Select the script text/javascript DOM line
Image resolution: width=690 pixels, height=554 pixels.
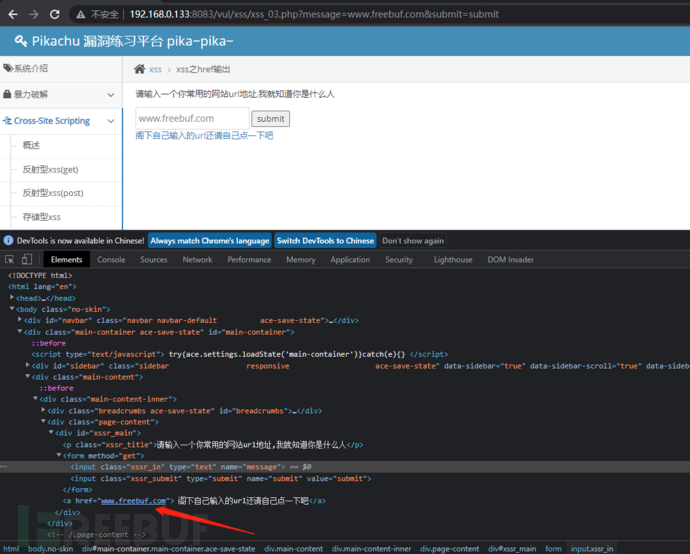click(239, 354)
